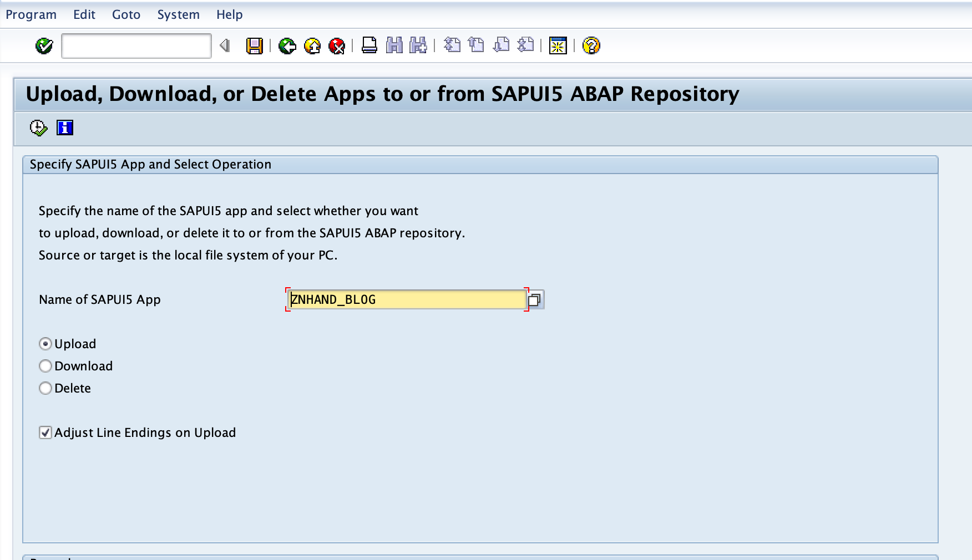This screenshot has width=972, height=560.
Task: Click the red Cancel icon
Action: tap(337, 45)
